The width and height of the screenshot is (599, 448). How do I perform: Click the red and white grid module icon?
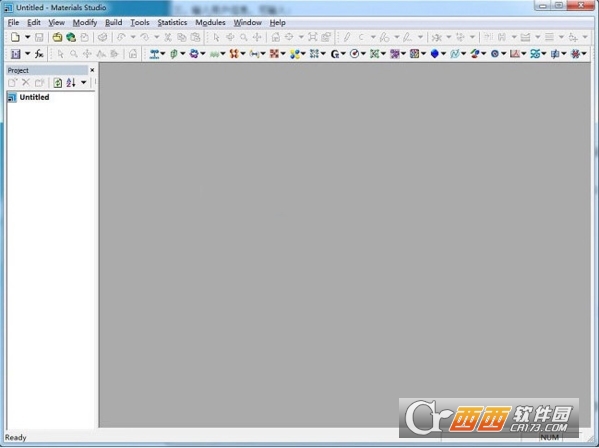pos(274,54)
